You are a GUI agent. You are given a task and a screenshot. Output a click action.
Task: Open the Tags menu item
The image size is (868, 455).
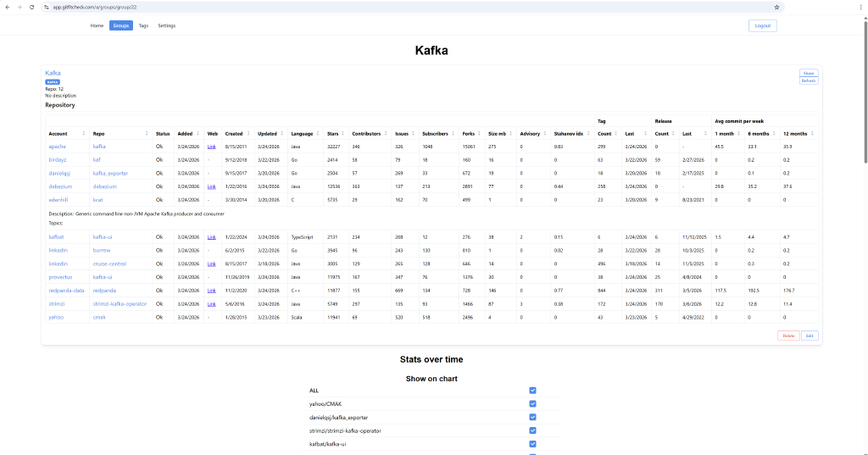point(143,25)
